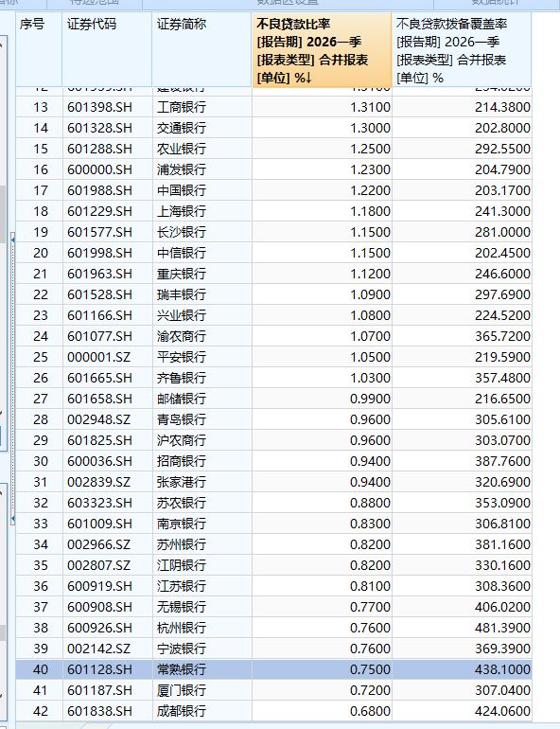The width and height of the screenshot is (560, 729).
Task: Select stock code 601398.SH cell
Action: [107, 107]
